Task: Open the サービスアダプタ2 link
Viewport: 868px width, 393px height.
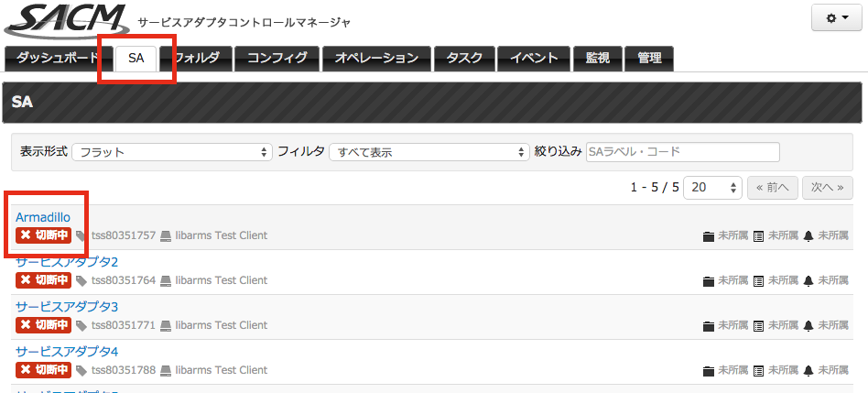Action: [67, 262]
